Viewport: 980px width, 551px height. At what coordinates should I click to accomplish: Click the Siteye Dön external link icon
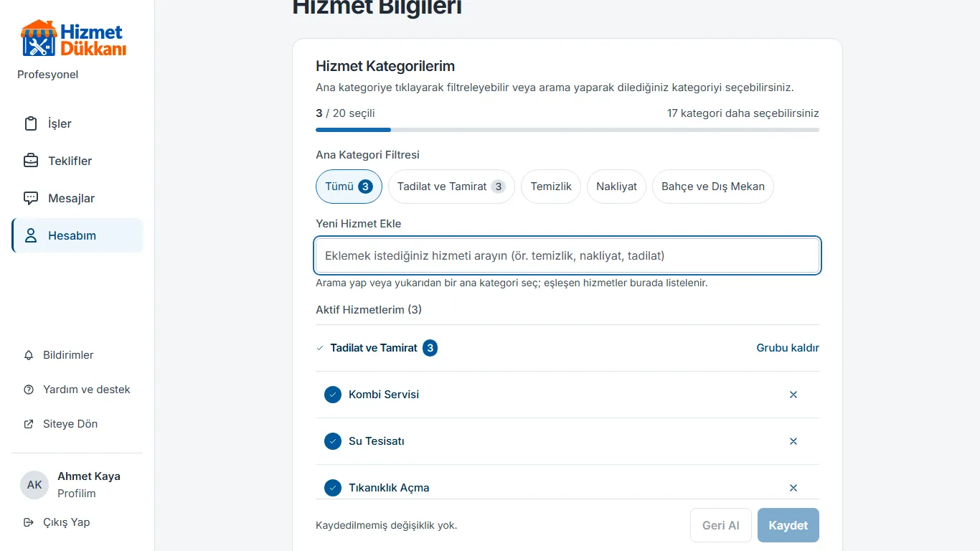(29, 424)
